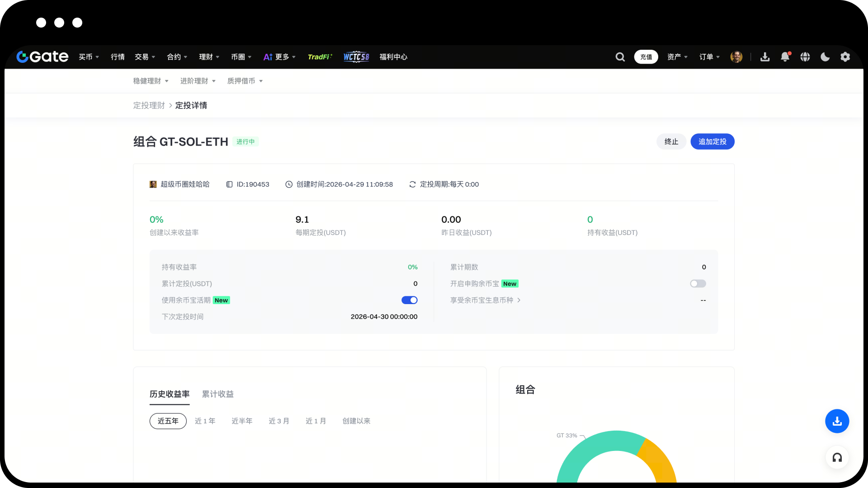Click the 持有收益(USDT) label
The height and width of the screenshot is (488, 868).
click(x=613, y=233)
